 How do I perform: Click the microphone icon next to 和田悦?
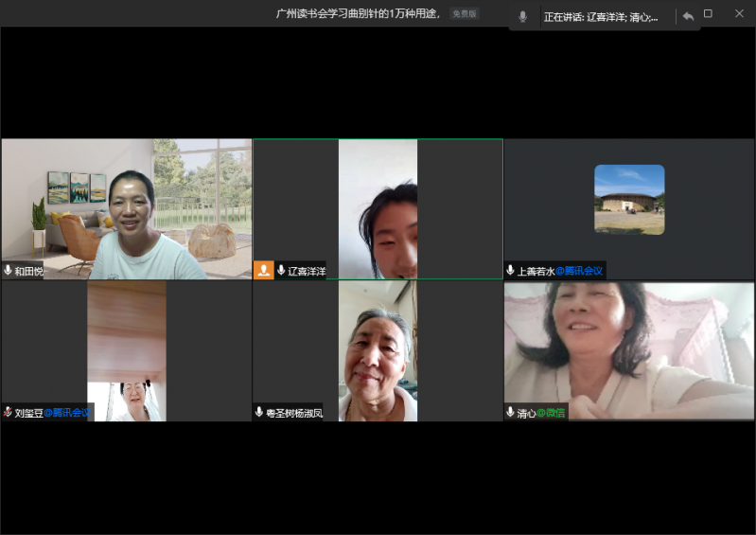[x=9, y=271]
